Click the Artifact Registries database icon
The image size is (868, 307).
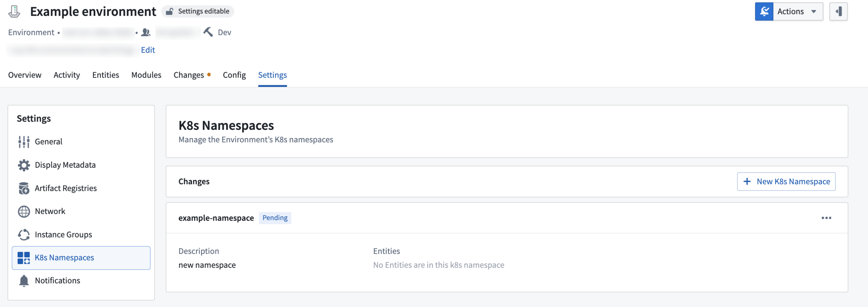click(x=23, y=188)
